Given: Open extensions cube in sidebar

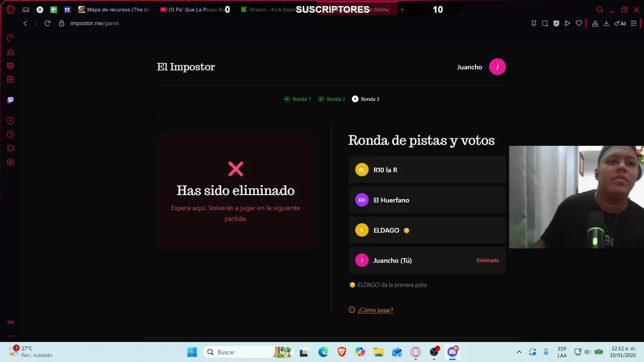Looking at the screenshot, I should coord(11,148).
